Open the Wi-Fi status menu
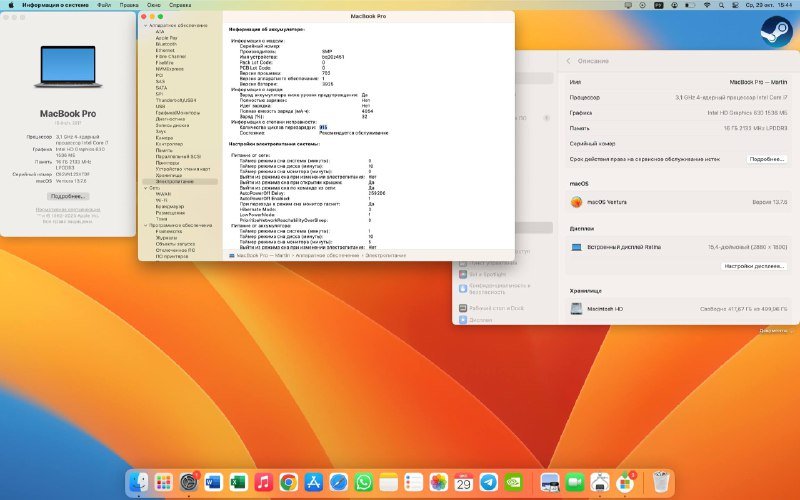The image size is (800, 500). tap(707, 5)
